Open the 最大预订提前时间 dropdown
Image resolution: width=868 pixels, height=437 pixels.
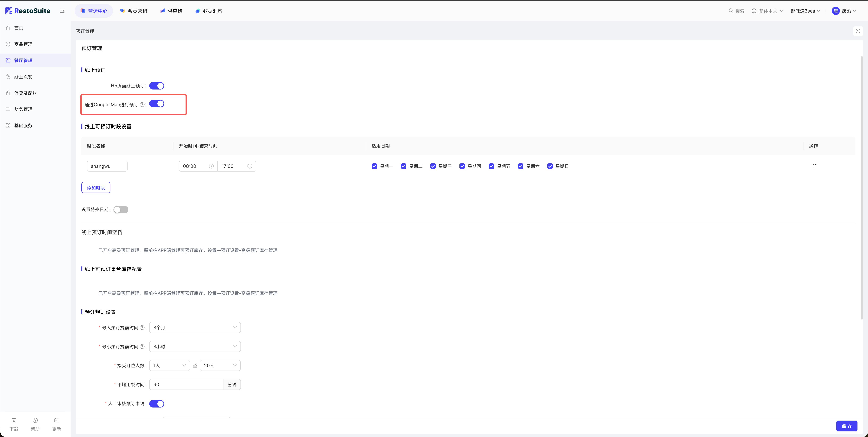click(195, 328)
